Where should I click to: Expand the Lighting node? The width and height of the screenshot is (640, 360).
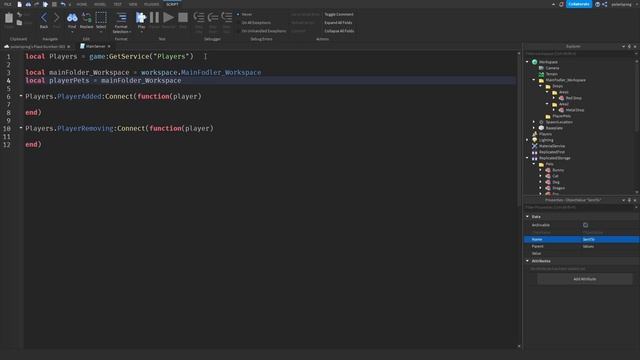[x=527, y=140]
